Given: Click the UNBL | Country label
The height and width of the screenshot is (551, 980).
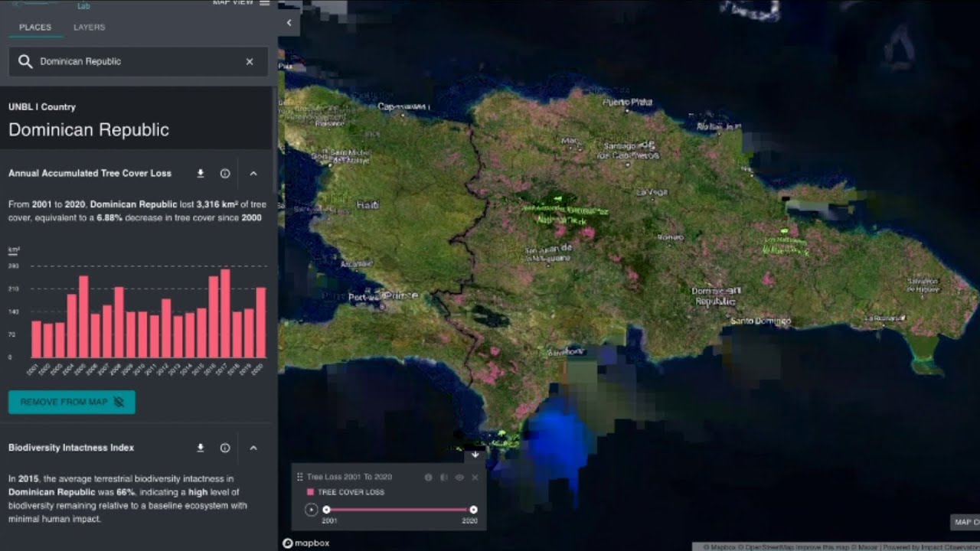Looking at the screenshot, I should 42,107.
